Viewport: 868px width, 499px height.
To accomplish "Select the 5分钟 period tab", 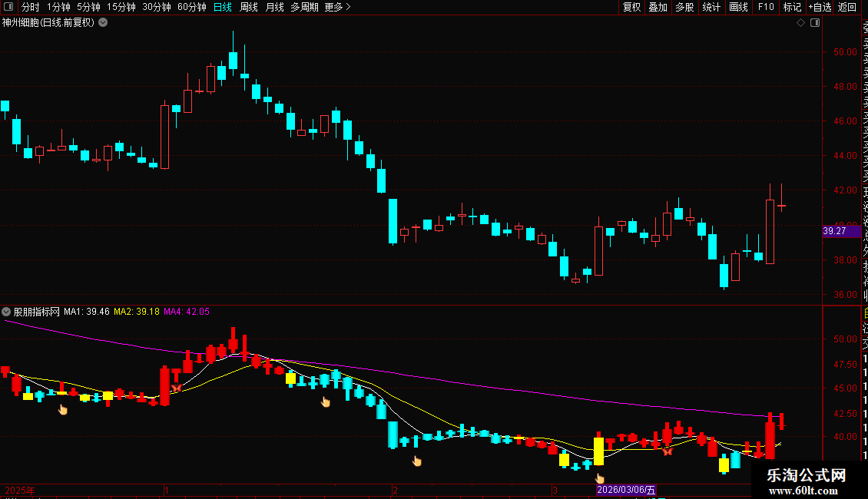I will 88,7.
